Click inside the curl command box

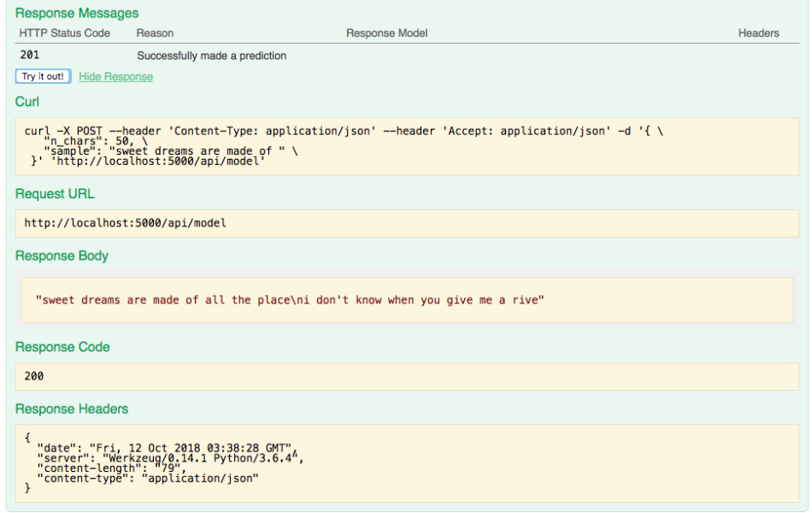click(407, 146)
